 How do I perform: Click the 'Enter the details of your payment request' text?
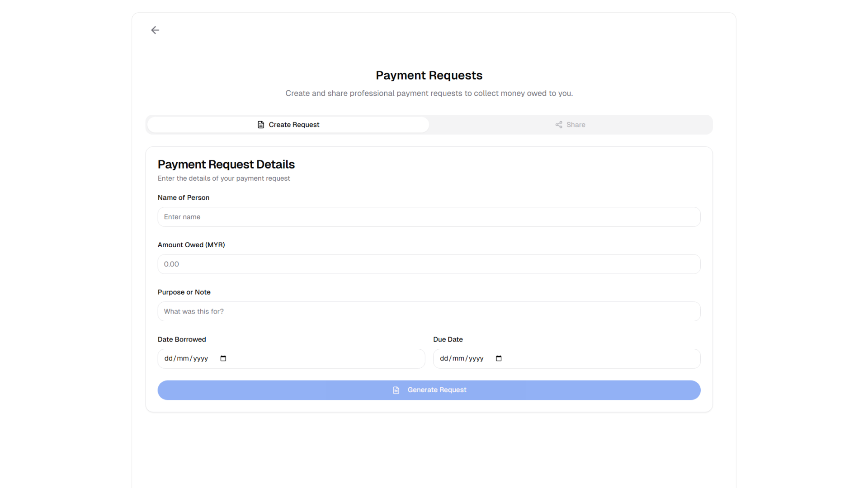224,178
